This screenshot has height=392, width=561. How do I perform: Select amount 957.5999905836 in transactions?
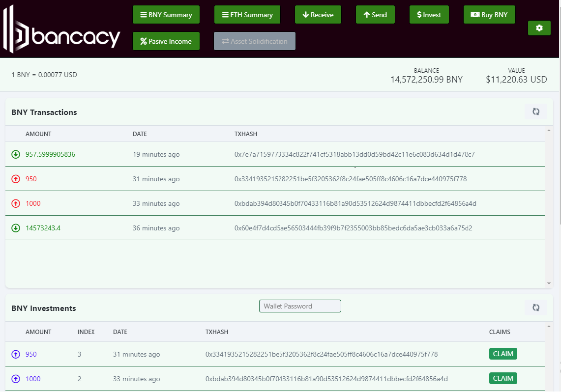click(x=51, y=154)
